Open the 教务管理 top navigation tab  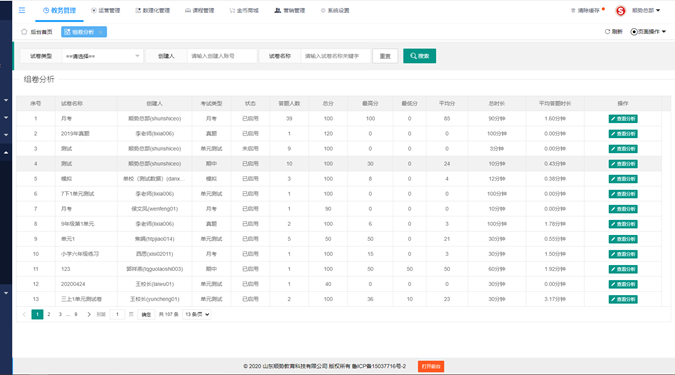[59, 10]
